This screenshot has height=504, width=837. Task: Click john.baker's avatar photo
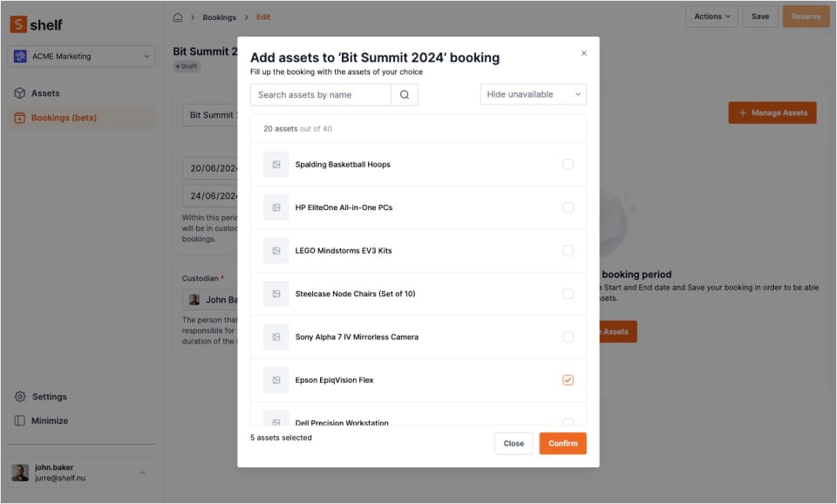pos(20,473)
